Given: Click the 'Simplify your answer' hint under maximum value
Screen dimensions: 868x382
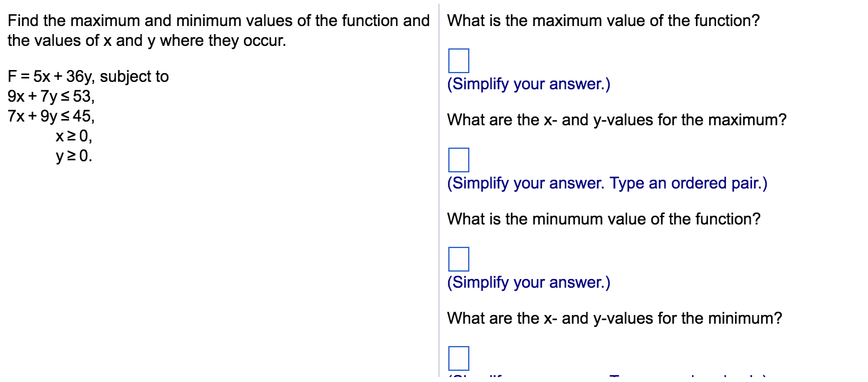Looking at the screenshot, I should (528, 84).
